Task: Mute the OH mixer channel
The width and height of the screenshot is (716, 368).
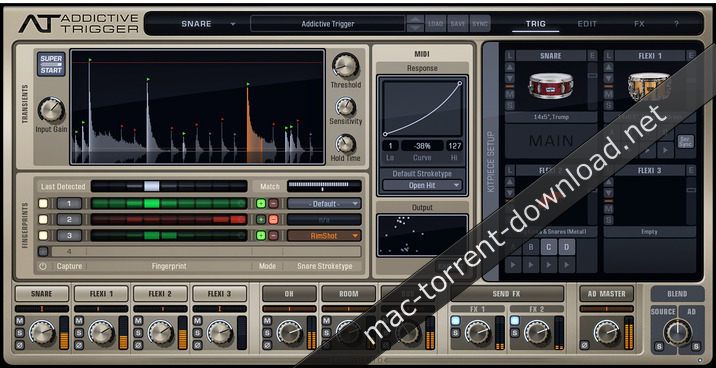Action: (267, 321)
